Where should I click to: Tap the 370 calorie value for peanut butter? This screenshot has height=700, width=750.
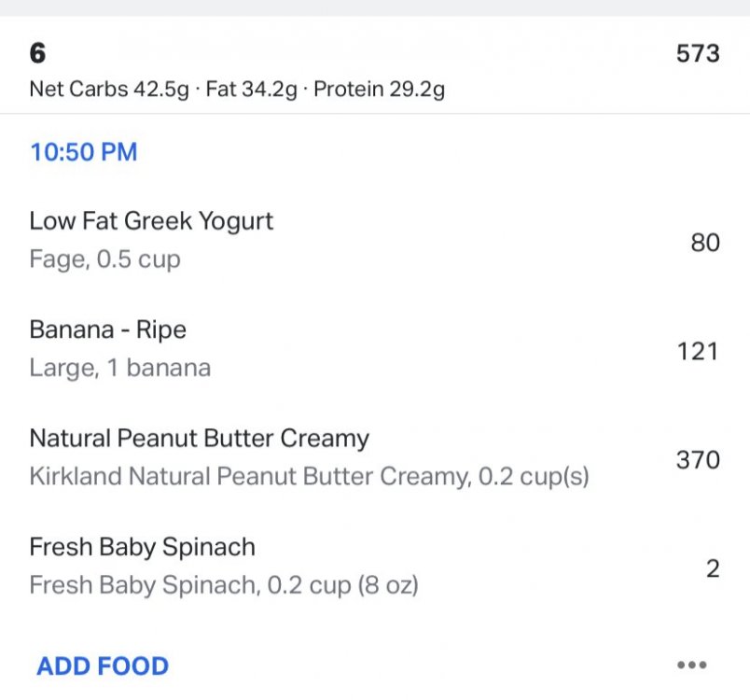[698, 460]
